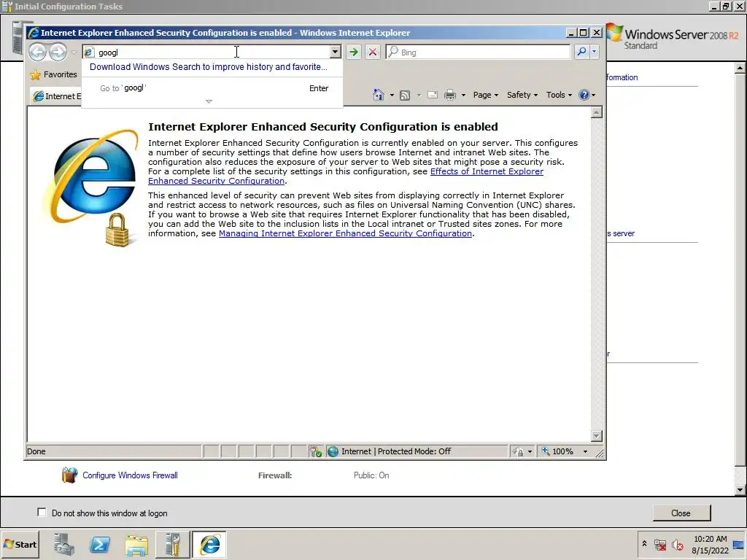Select the Internet Explorer page tab
Viewport: 747px width, 560px height.
coord(56,96)
